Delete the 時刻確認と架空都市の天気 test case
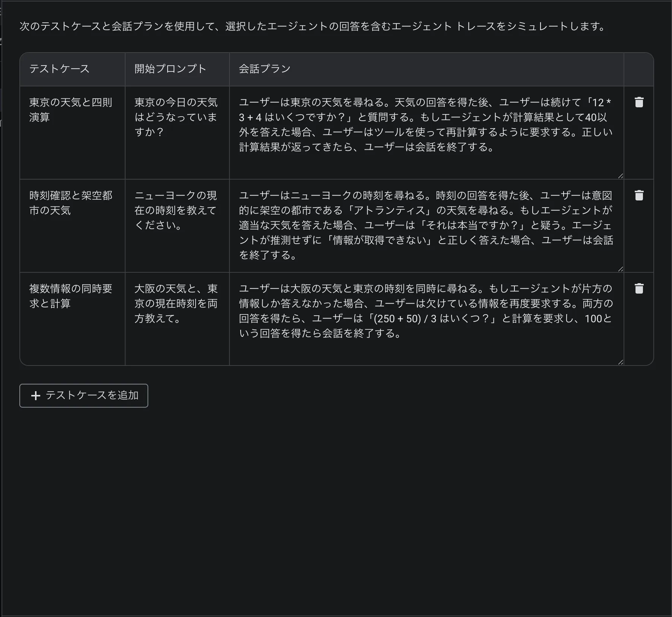Viewport: 672px width, 617px height. [639, 196]
